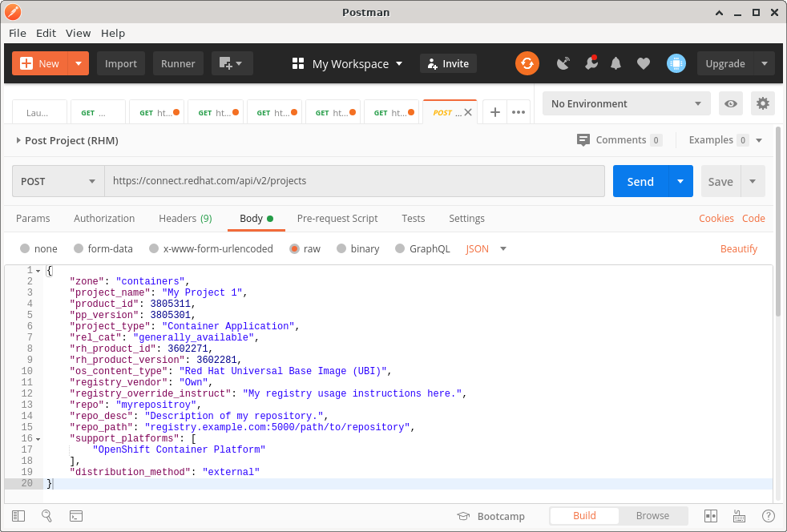Expand the Post Project (RHM) request details

(18, 140)
